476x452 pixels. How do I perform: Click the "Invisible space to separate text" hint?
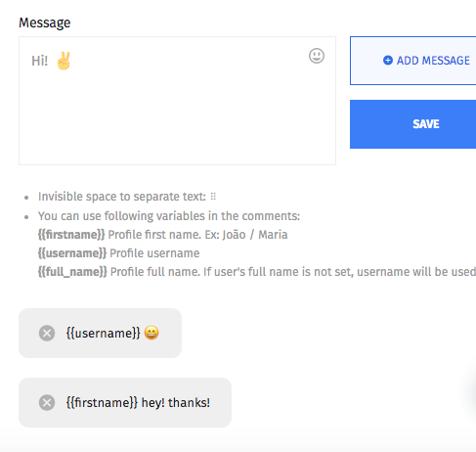point(122,197)
